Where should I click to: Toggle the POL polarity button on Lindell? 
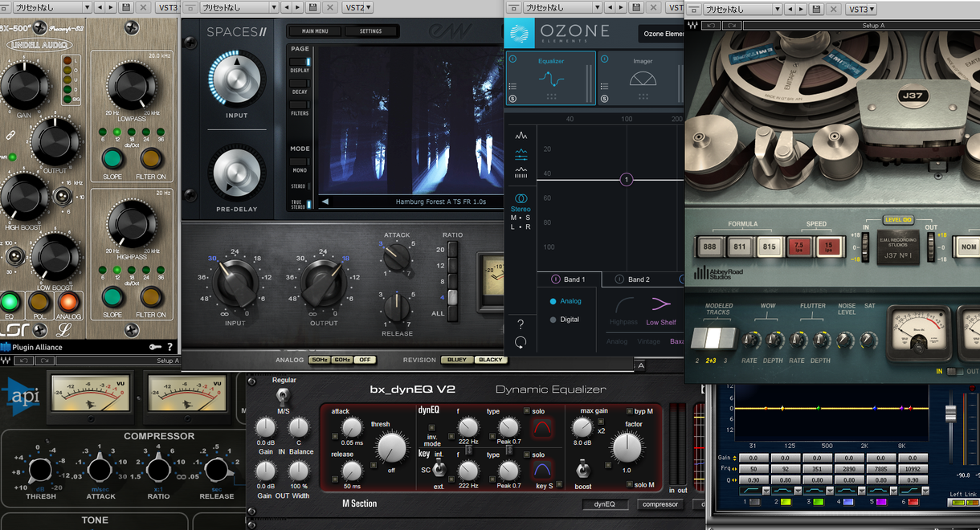pyautogui.click(x=39, y=302)
